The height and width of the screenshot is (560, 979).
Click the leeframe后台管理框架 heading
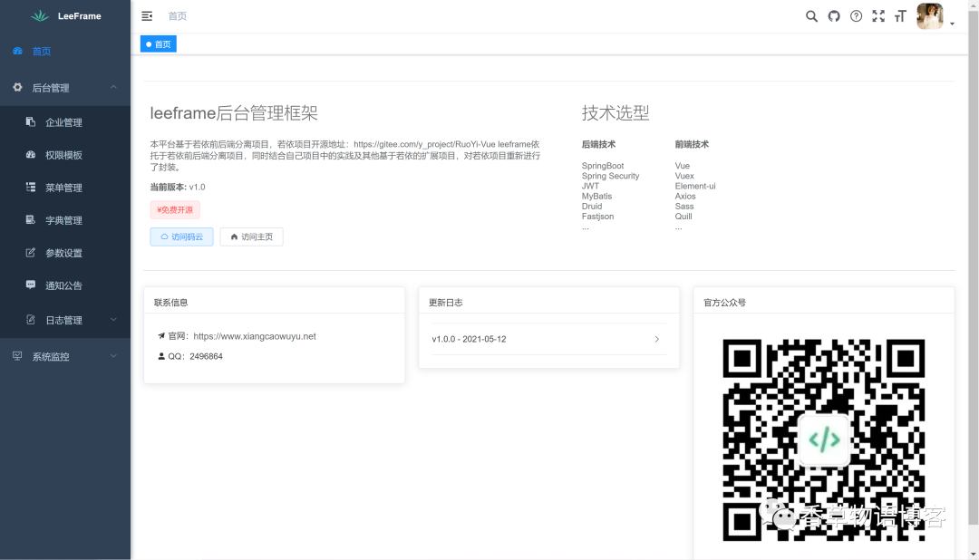234,113
